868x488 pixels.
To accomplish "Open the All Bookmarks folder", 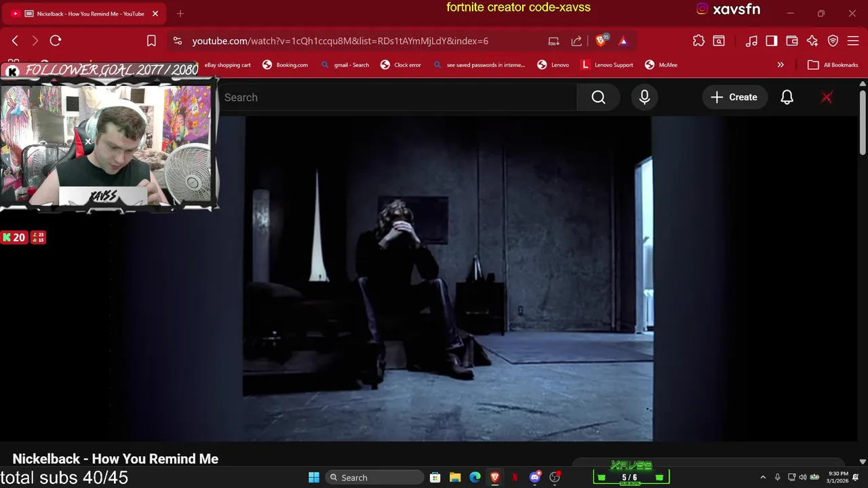I will (x=833, y=65).
